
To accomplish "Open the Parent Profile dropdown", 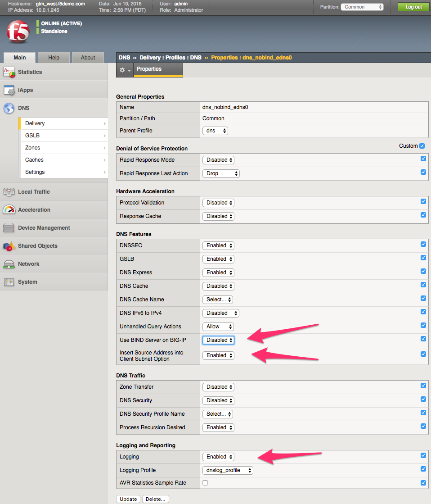I will point(215,131).
